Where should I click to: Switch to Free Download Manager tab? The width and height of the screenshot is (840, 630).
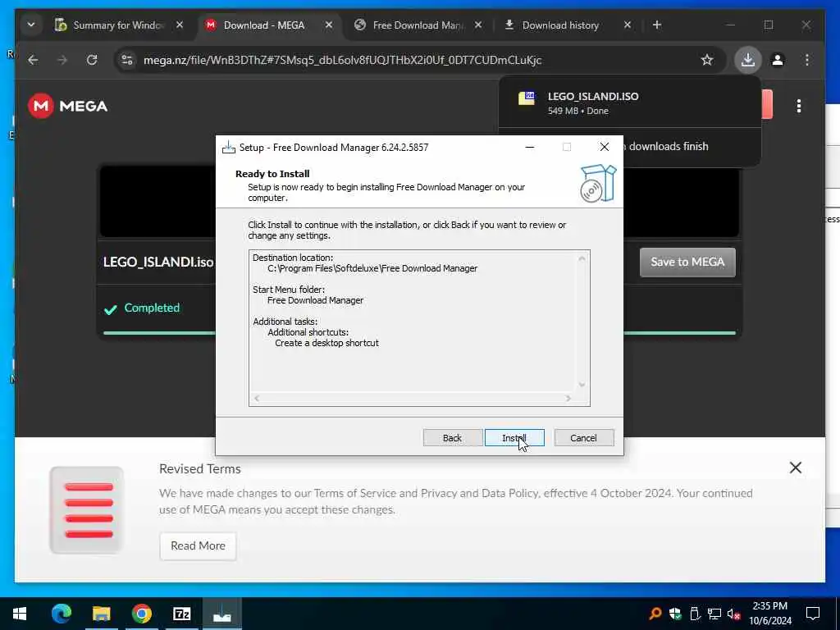pos(412,25)
